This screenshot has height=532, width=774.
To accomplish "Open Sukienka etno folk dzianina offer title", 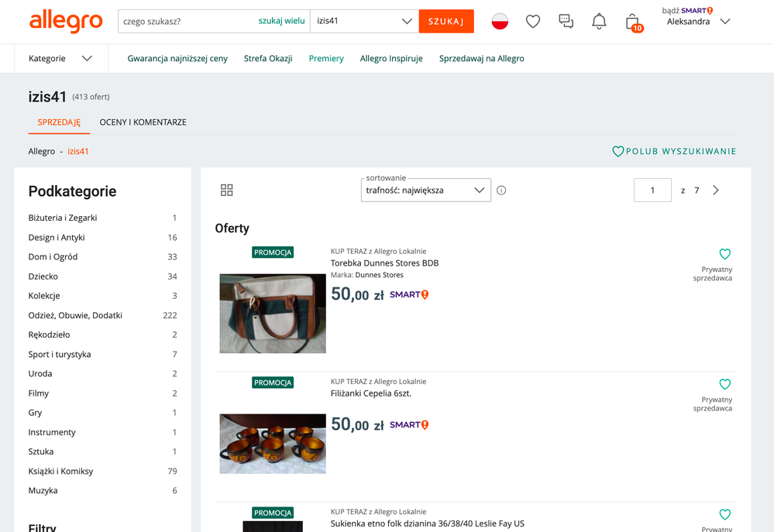I will click(428, 523).
